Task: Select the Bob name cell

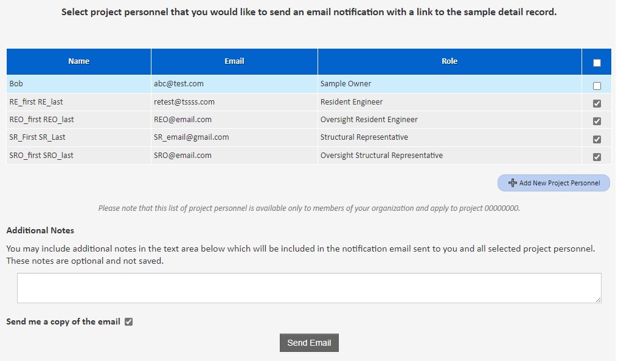Action: pyautogui.click(x=16, y=84)
